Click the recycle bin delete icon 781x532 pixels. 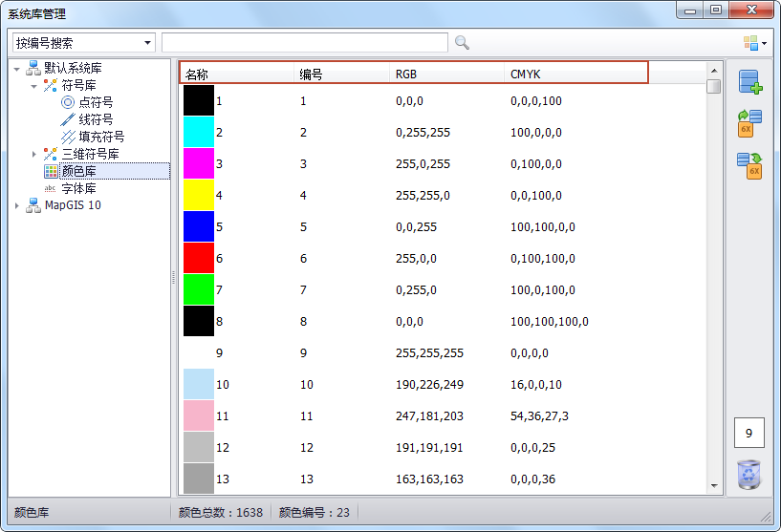point(749,474)
